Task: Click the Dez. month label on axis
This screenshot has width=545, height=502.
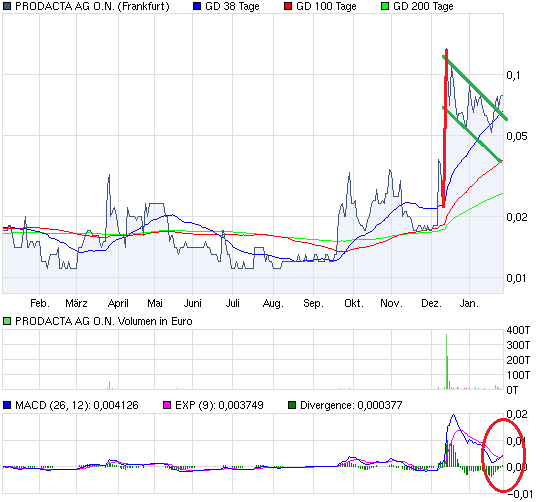Action: (x=431, y=303)
